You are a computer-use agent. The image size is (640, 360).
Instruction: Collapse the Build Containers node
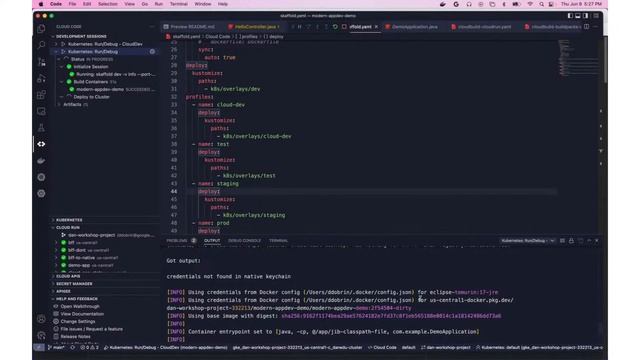[x=62, y=82]
